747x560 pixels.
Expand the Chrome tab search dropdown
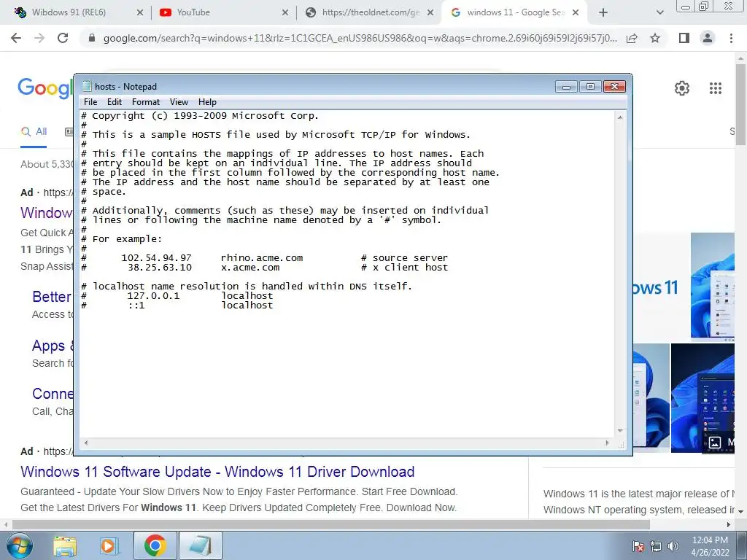click(x=659, y=12)
